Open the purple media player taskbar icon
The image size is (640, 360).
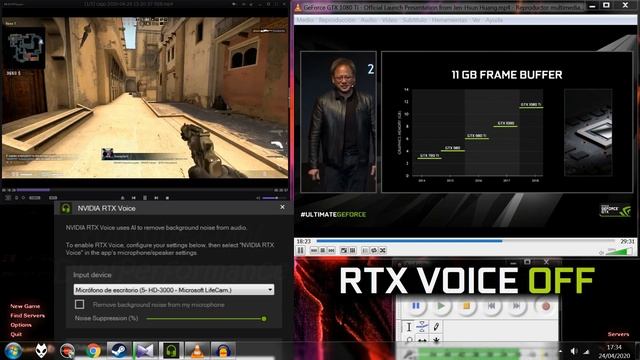pyautogui.click(x=145, y=351)
